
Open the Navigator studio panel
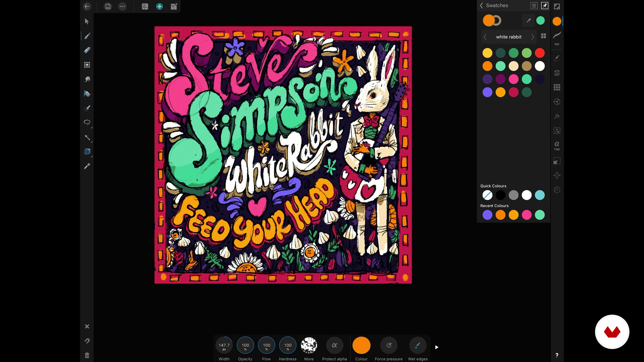[x=557, y=175]
